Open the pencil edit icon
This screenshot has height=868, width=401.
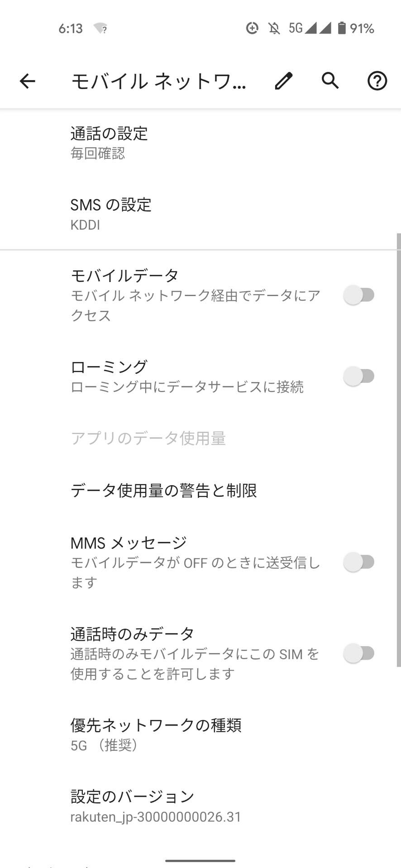coord(284,81)
